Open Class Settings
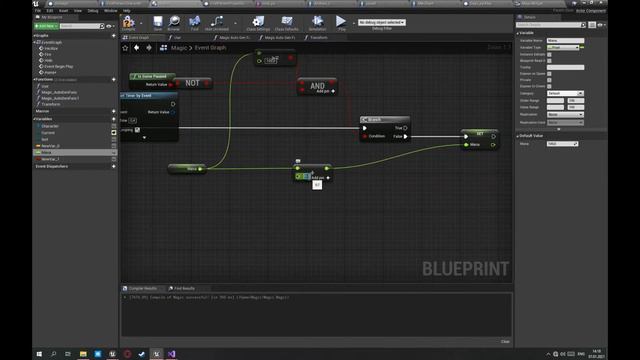The image size is (640, 360). (x=258, y=22)
